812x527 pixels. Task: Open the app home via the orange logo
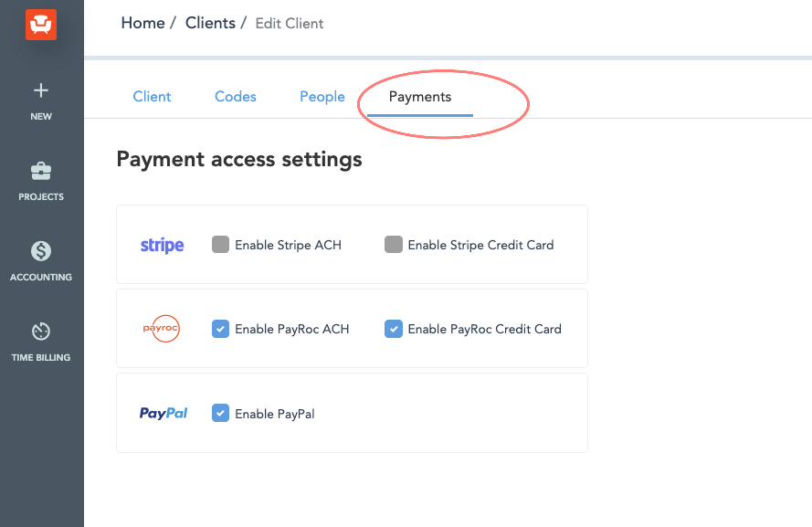40,24
